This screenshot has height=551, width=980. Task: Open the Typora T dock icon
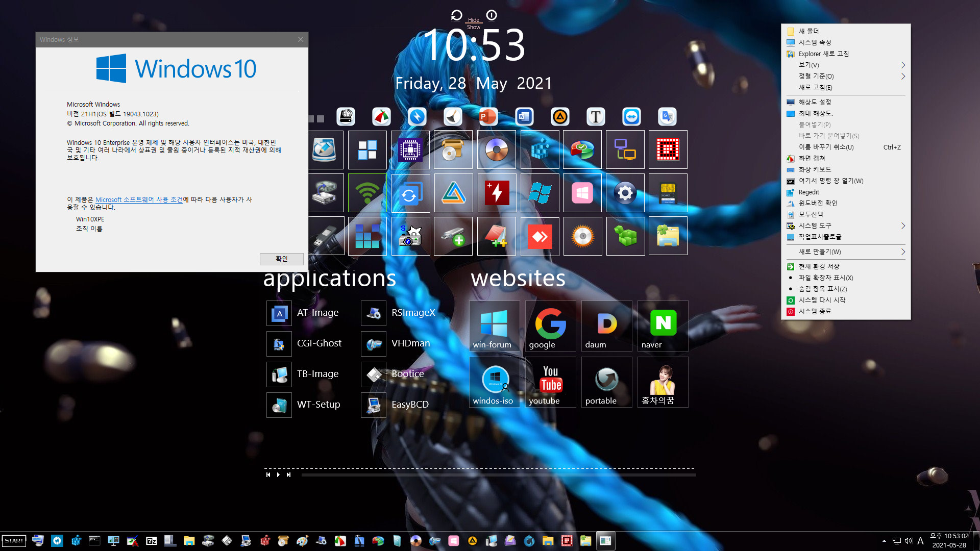pyautogui.click(x=596, y=117)
